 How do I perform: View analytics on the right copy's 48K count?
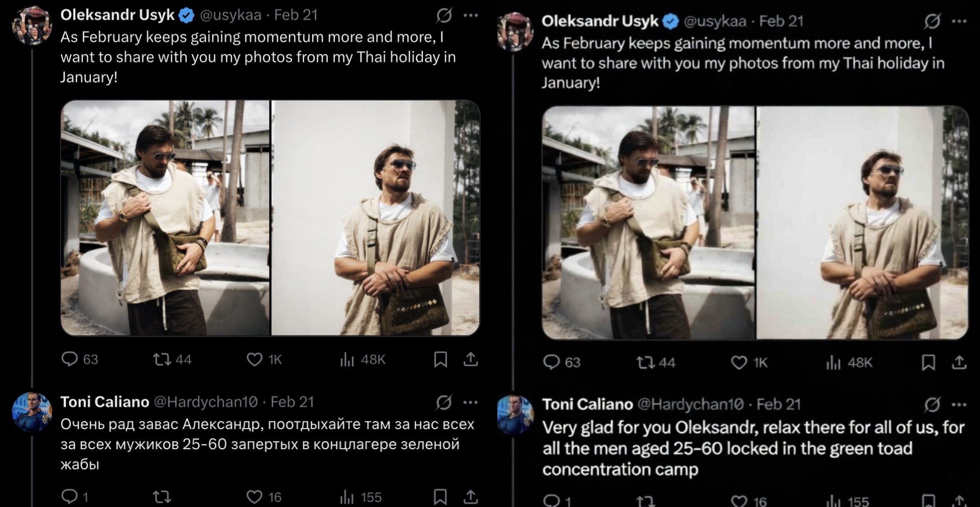point(833,363)
